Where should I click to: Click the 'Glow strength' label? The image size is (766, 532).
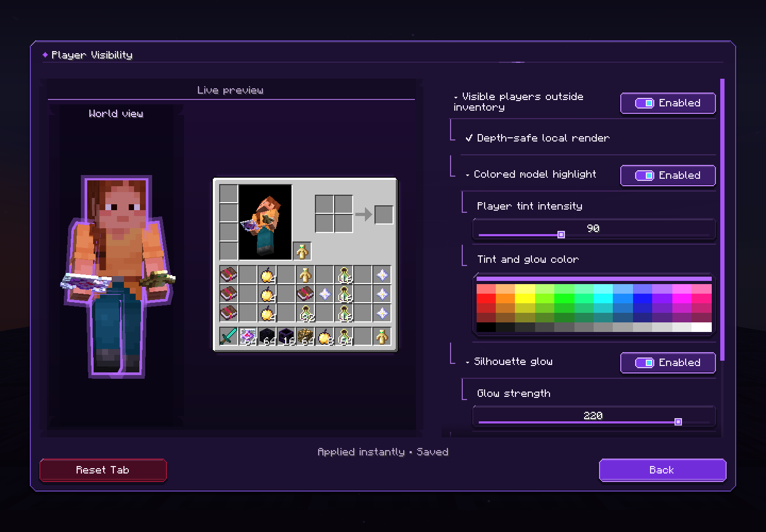point(514,393)
